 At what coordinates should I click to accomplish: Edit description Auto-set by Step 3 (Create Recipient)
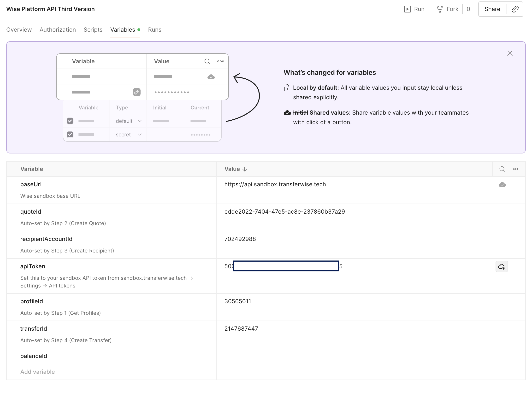coord(67,251)
